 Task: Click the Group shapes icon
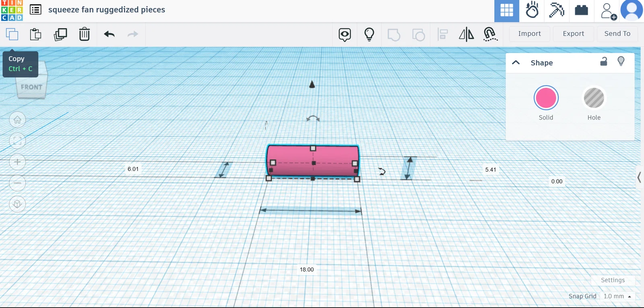tap(394, 35)
